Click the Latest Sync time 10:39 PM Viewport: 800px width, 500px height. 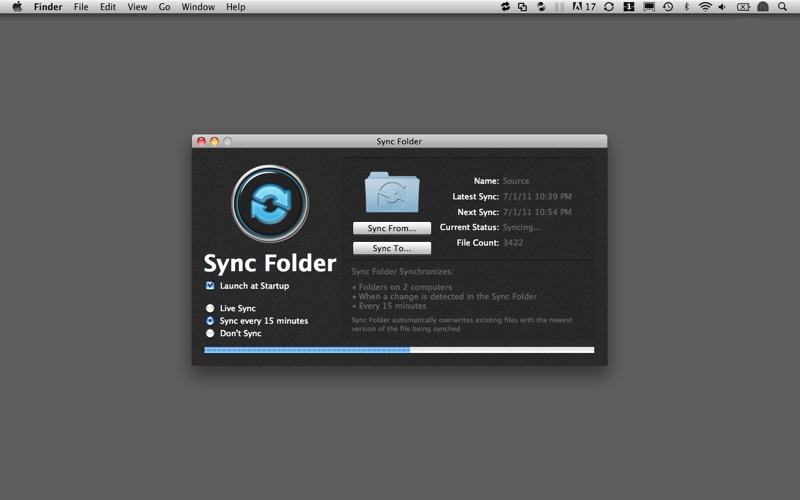pyautogui.click(x=554, y=196)
